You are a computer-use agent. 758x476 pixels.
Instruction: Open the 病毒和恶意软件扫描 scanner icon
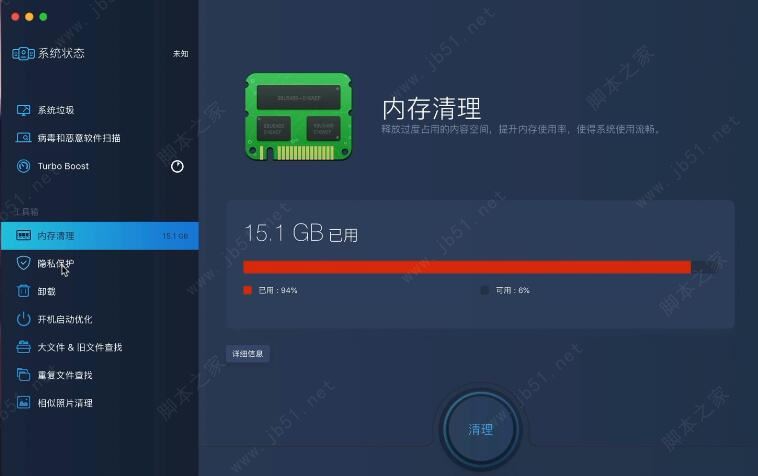click(x=23, y=138)
